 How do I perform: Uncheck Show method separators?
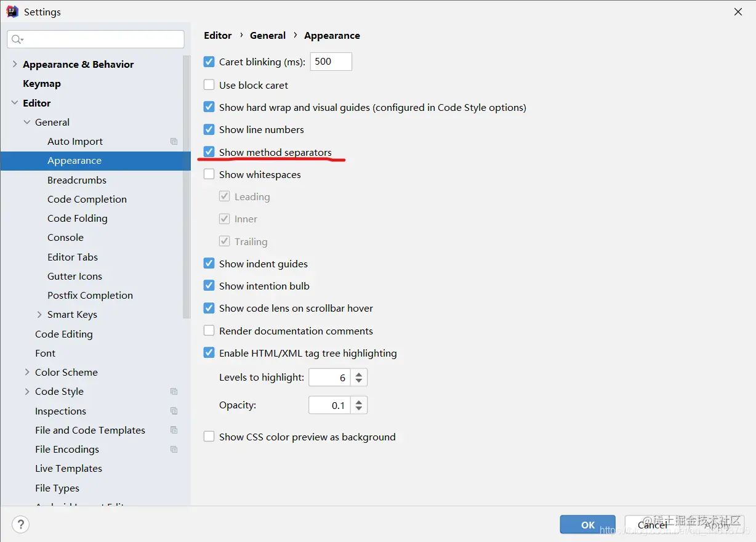pos(209,152)
